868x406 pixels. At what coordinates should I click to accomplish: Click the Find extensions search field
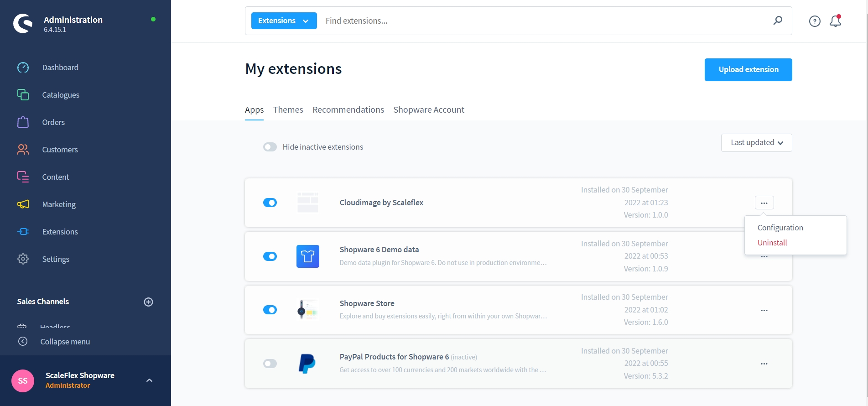click(543, 21)
